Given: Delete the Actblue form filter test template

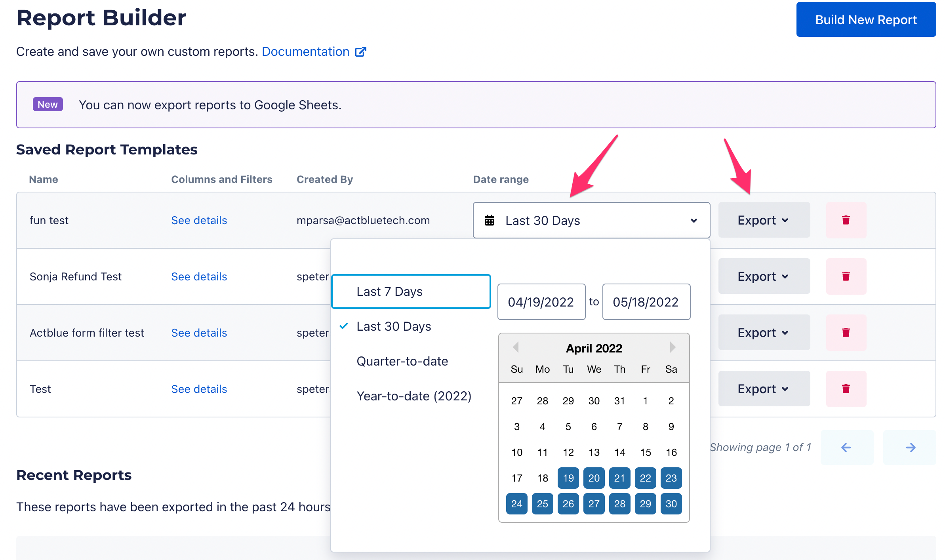Looking at the screenshot, I should click(x=846, y=333).
